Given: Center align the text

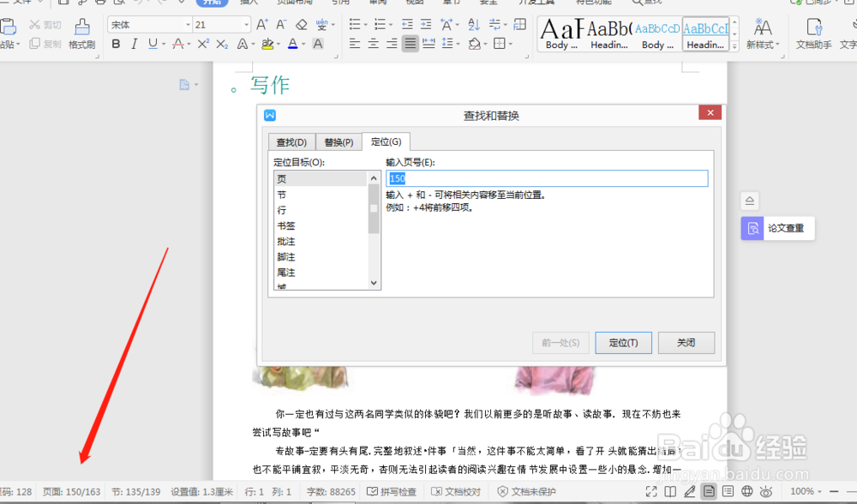Looking at the screenshot, I should (374, 44).
